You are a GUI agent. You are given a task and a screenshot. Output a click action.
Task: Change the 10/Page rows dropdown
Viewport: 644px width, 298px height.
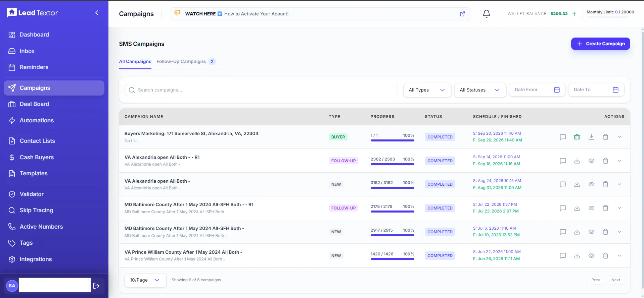(145, 280)
